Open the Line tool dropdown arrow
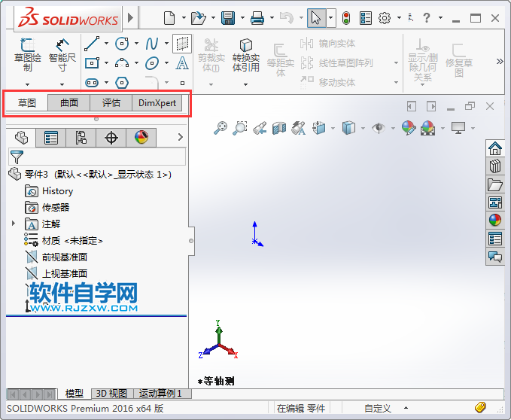Viewport: 511px width, 420px height. 106,44
